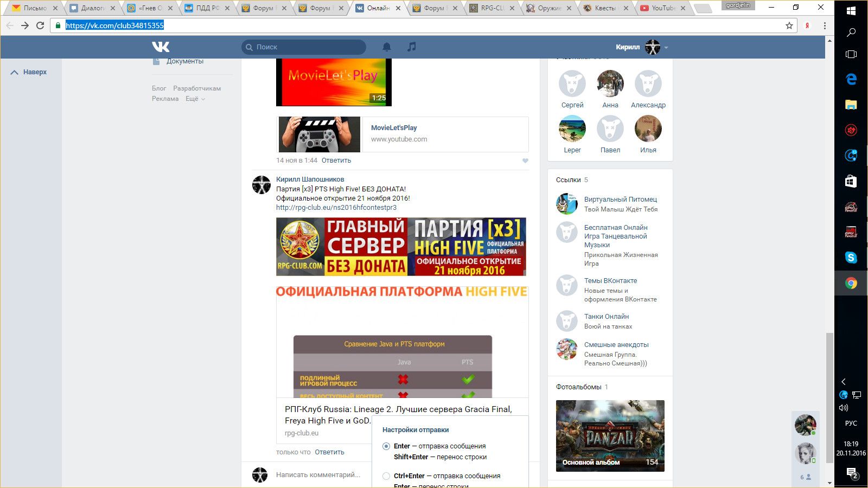Image resolution: width=868 pixels, height=488 pixels.
Task: Bookmark this page with the star icon
Action: [789, 25]
